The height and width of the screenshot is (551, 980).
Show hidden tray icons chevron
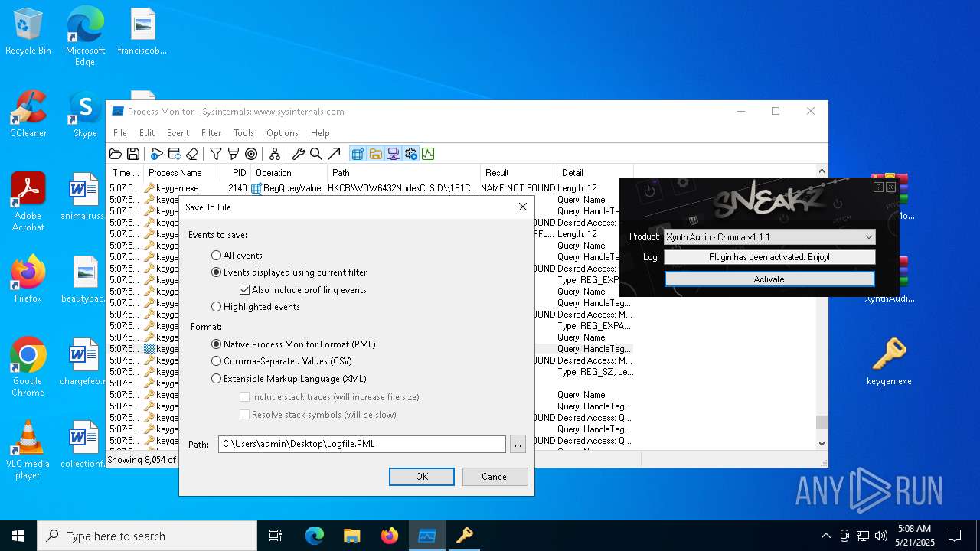825,536
